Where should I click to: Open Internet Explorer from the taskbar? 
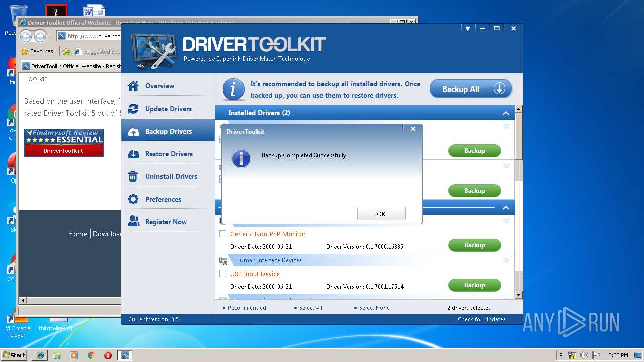click(40, 355)
